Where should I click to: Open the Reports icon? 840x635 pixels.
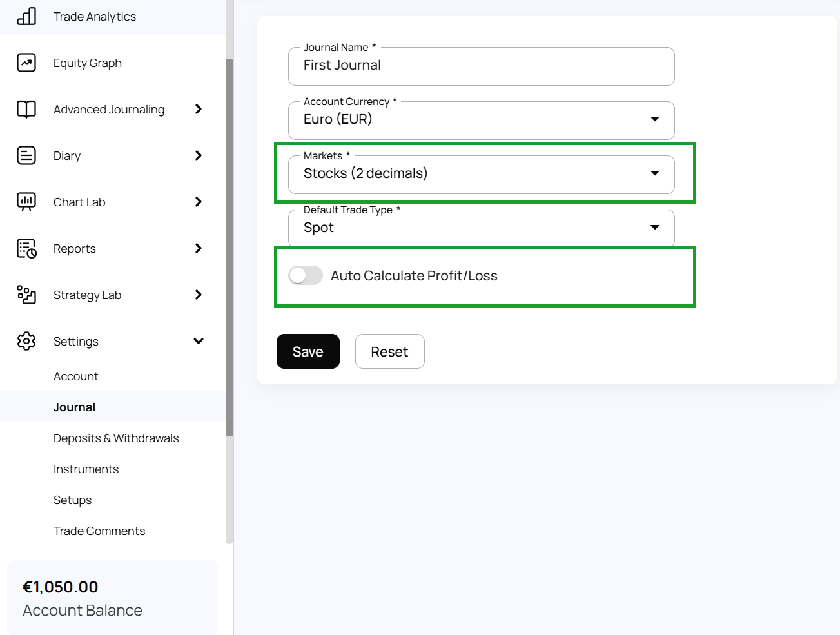(26, 249)
